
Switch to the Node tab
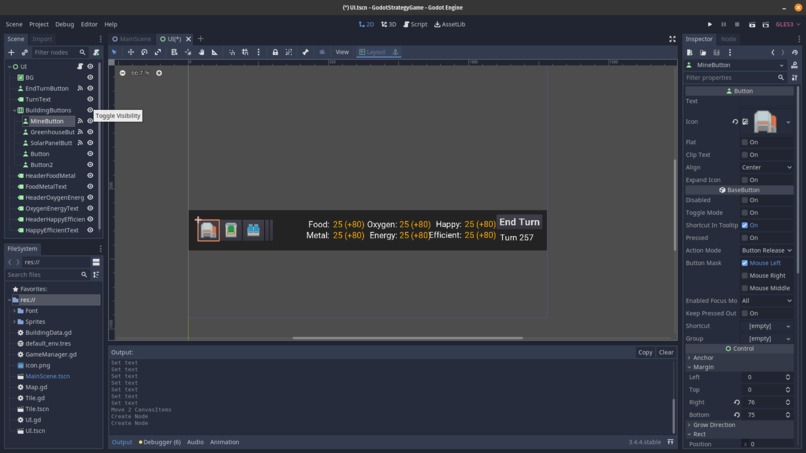[x=728, y=39]
